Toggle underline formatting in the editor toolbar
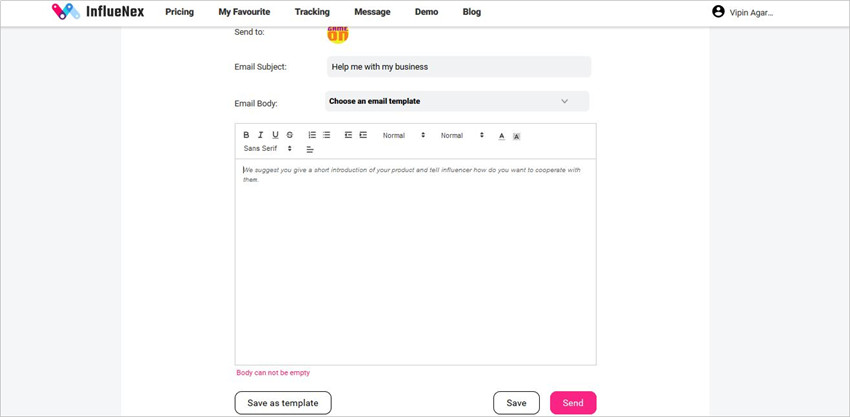 [275, 135]
